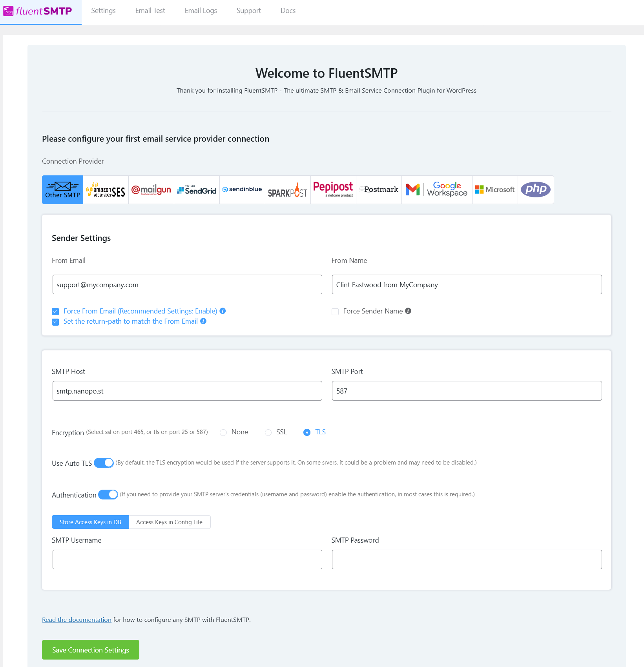644x667 pixels.
Task: Select the Other SMTP provider
Action: tap(62, 190)
